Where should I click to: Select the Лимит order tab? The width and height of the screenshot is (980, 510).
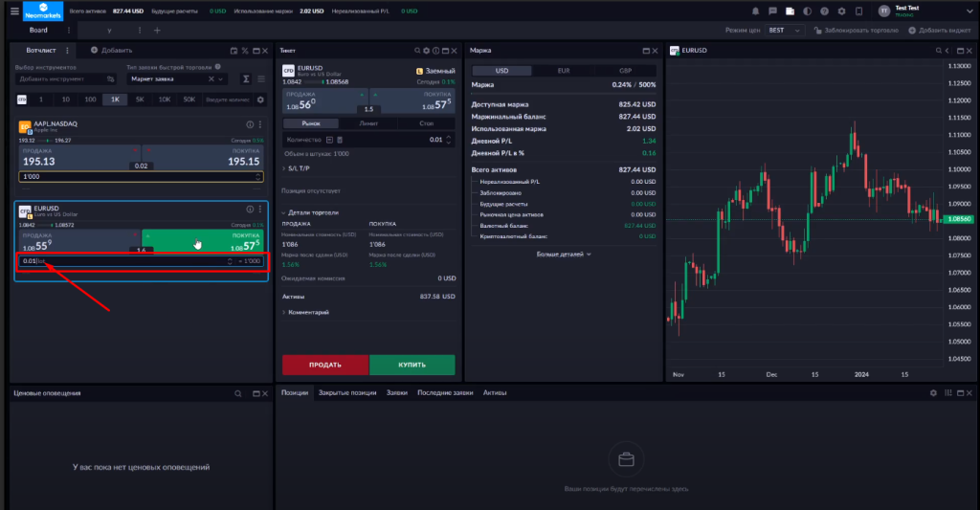[368, 123]
